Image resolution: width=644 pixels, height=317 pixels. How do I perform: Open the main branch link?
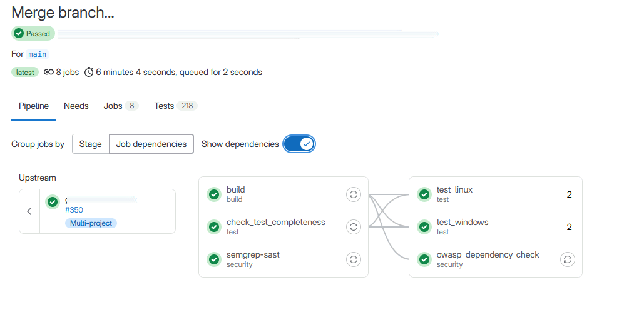pyautogui.click(x=38, y=54)
